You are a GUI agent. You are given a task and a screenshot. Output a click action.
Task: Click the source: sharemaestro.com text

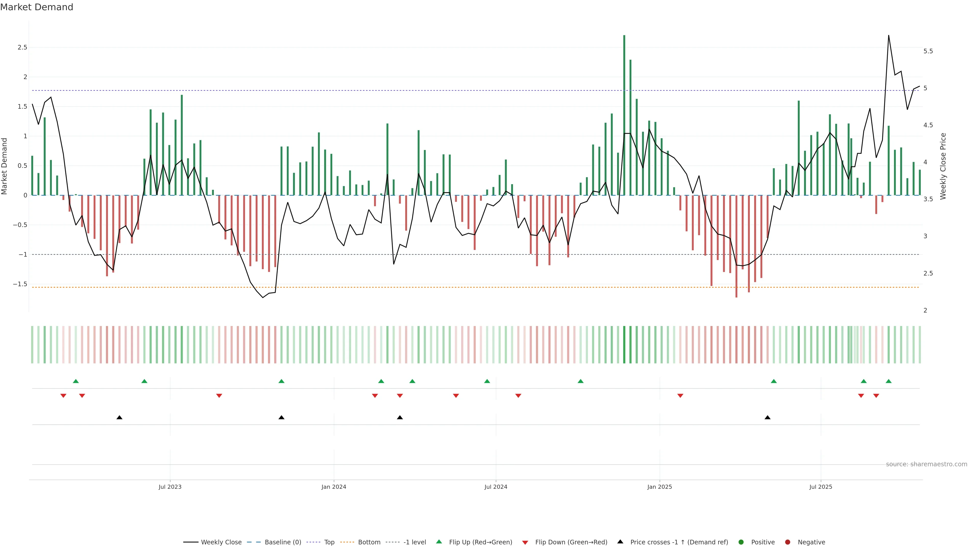click(926, 464)
